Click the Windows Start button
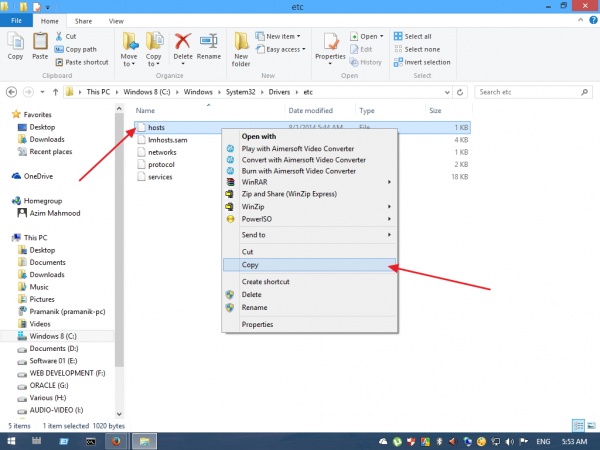The height and width of the screenshot is (450, 600). (11, 441)
